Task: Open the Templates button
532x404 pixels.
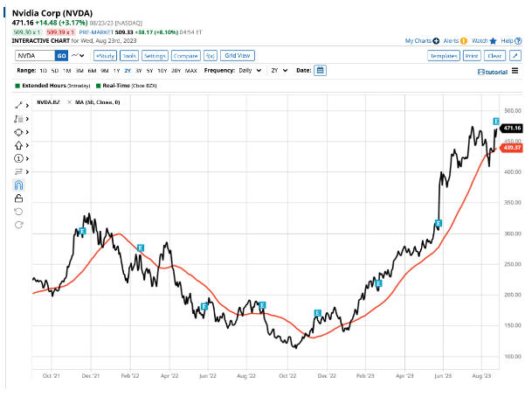Action: [444, 56]
